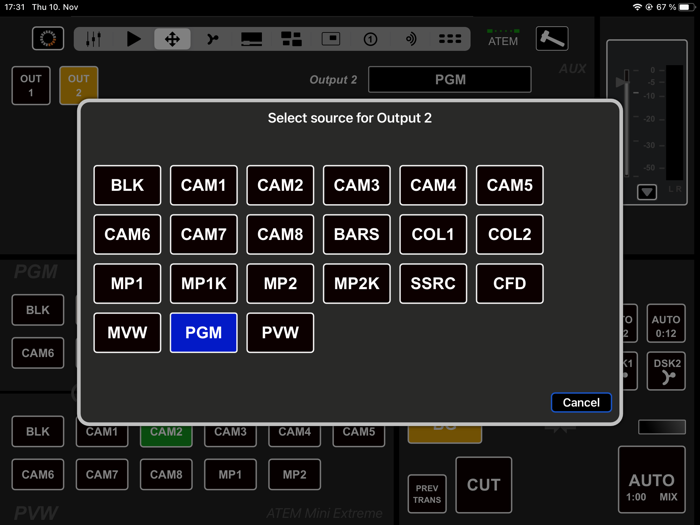Screen dimensions: 700x525
Task: Tap the circled number one icon
Action: coord(370,39)
